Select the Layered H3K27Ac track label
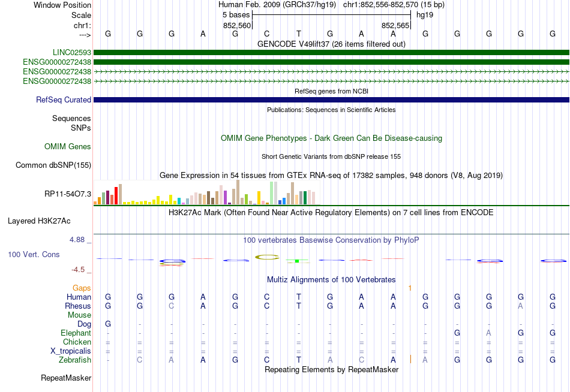Viewport: 570px width, 392px height. pos(39,221)
